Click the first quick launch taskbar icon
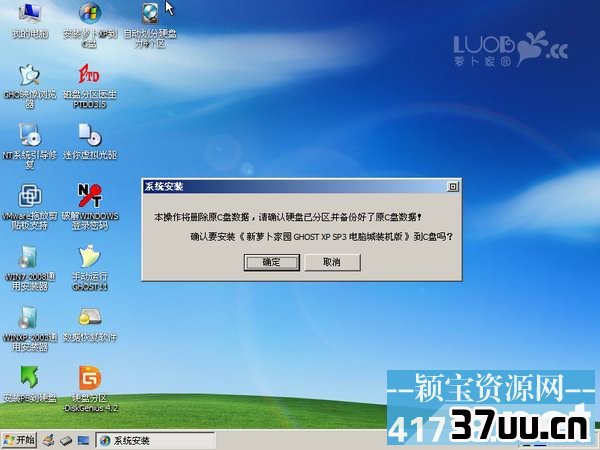 coord(49,440)
